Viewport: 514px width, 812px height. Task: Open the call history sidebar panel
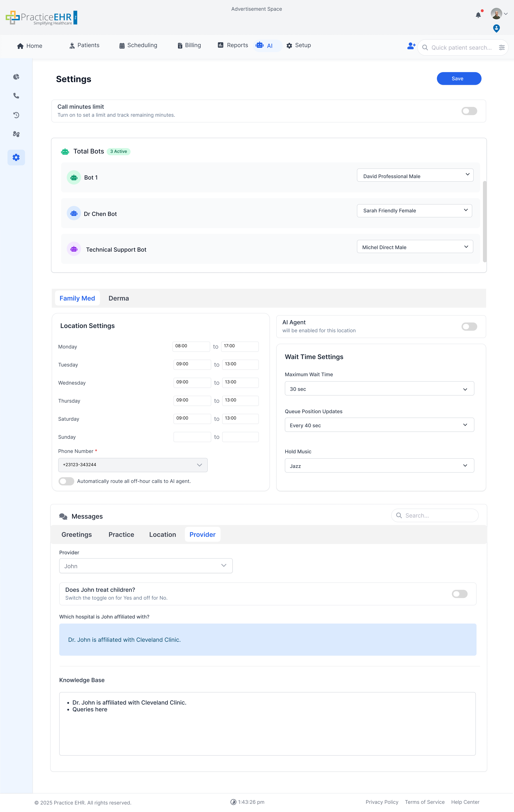pyautogui.click(x=16, y=115)
